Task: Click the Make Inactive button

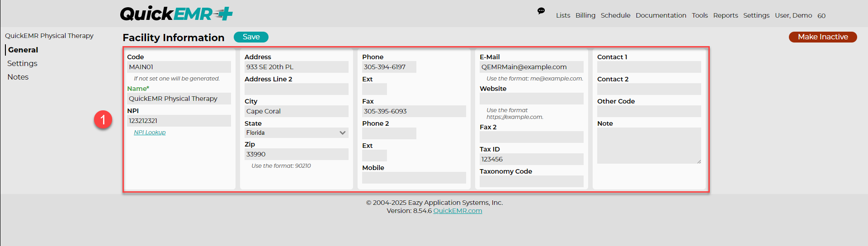Action: click(x=823, y=37)
